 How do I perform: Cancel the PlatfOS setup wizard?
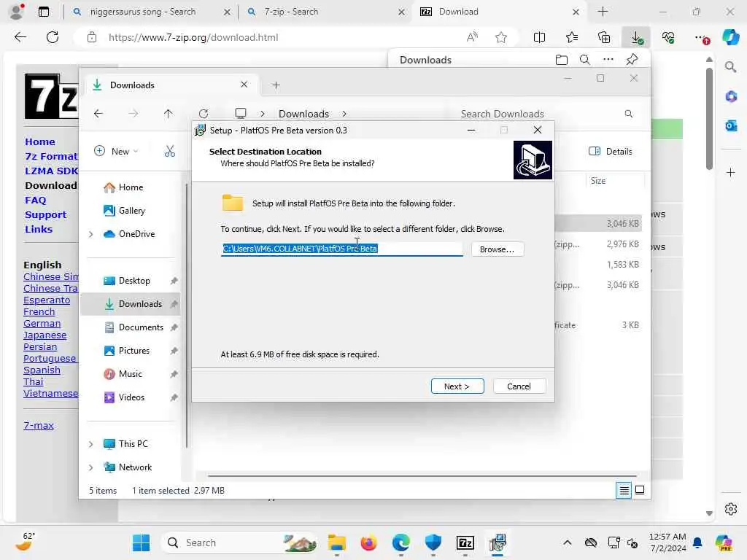point(519,386)
